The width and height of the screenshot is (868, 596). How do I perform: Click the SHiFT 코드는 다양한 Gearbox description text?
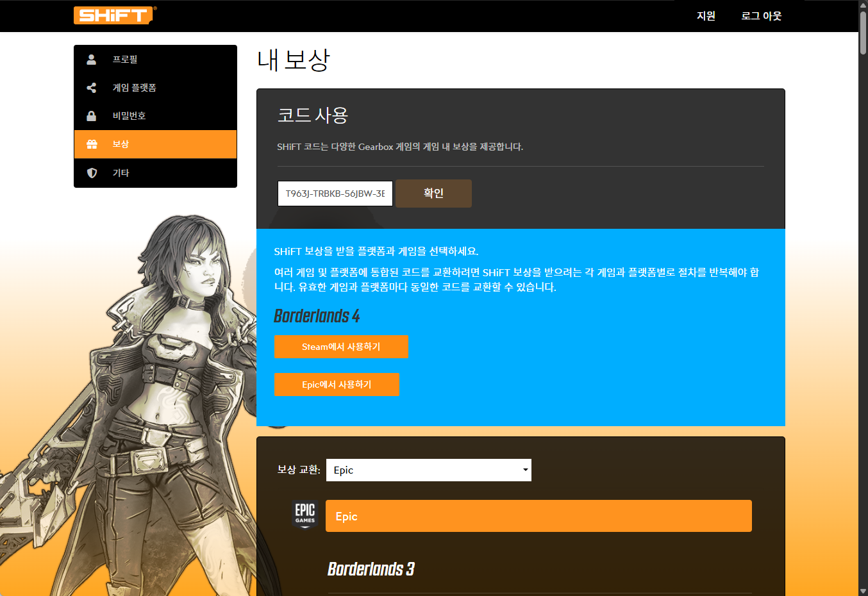(400, 147)
